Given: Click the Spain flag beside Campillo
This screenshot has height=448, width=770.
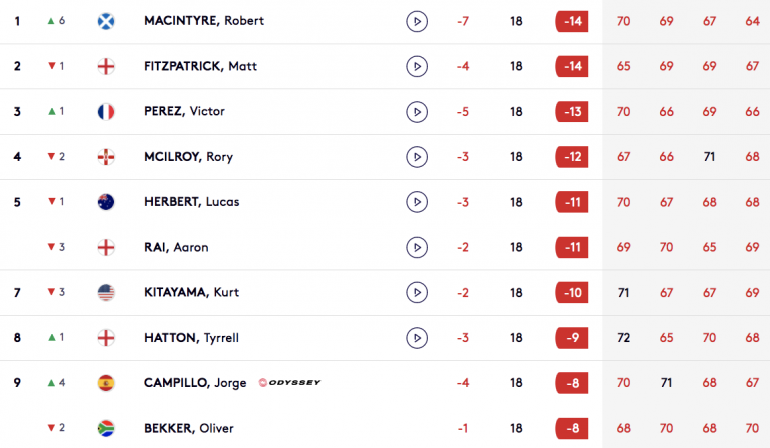Looking at the screenshot, I should coord(106,383).
